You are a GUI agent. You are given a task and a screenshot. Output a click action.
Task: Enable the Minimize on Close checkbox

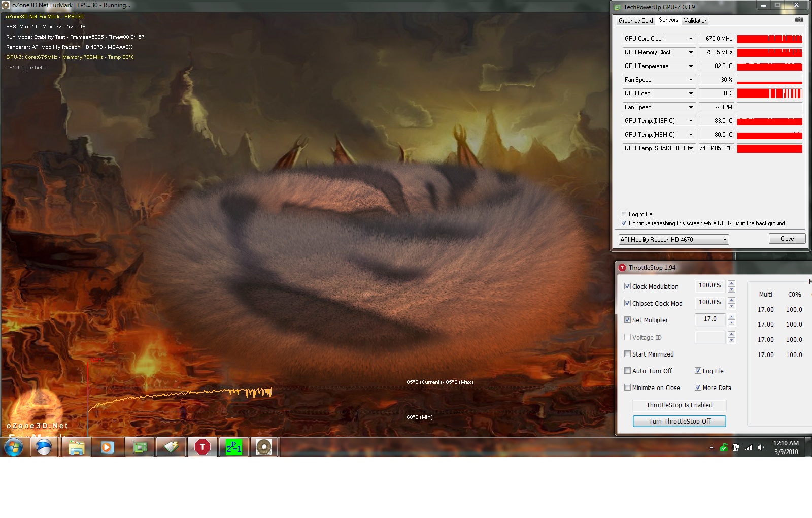(627, 387)
